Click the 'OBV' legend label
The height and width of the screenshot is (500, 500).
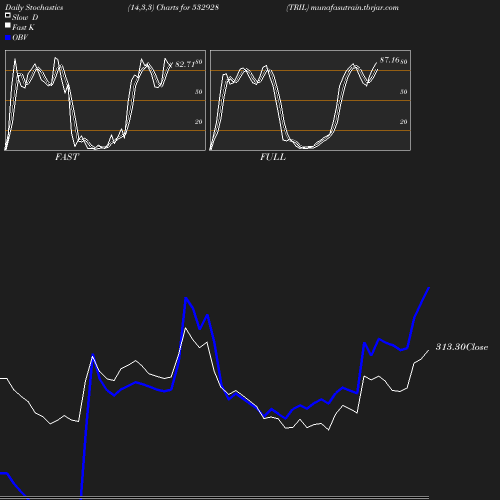[x=20, y=37]
